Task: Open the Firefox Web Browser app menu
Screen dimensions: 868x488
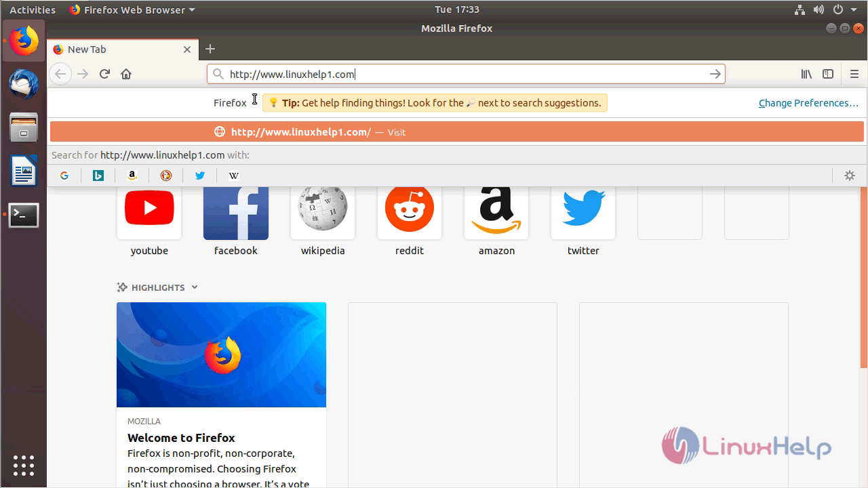Action: click(132, 9)
